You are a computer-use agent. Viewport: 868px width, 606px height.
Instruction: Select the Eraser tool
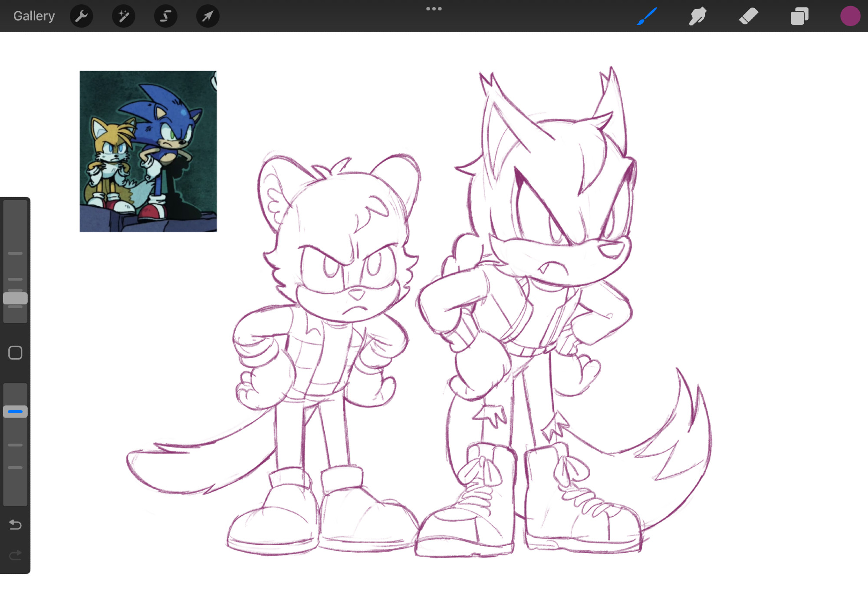point(749,16)
